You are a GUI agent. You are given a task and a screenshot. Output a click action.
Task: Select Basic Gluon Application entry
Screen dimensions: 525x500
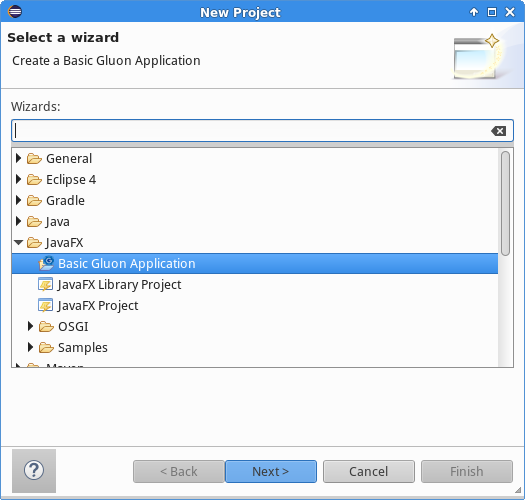(255, 264)
